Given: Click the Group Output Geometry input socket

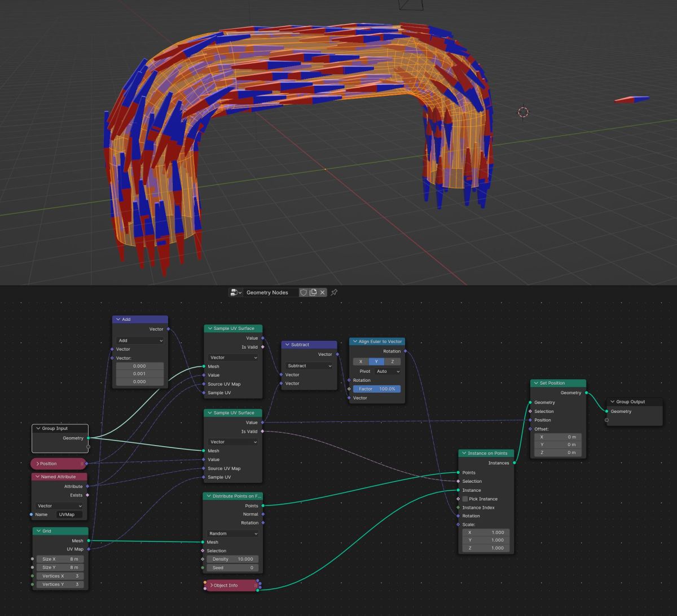Looking at the screenshot, I should coord(606,411).
